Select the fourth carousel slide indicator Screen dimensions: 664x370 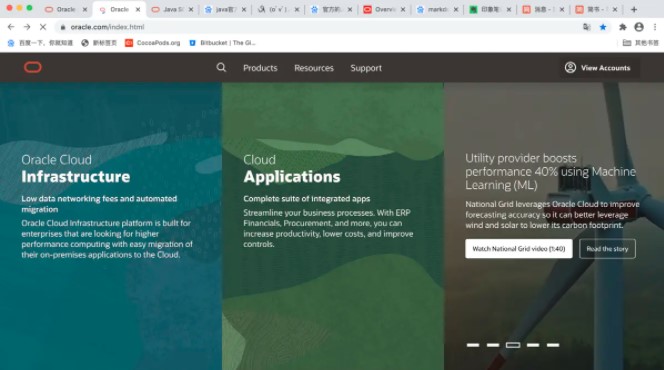[x=533, y=345]
